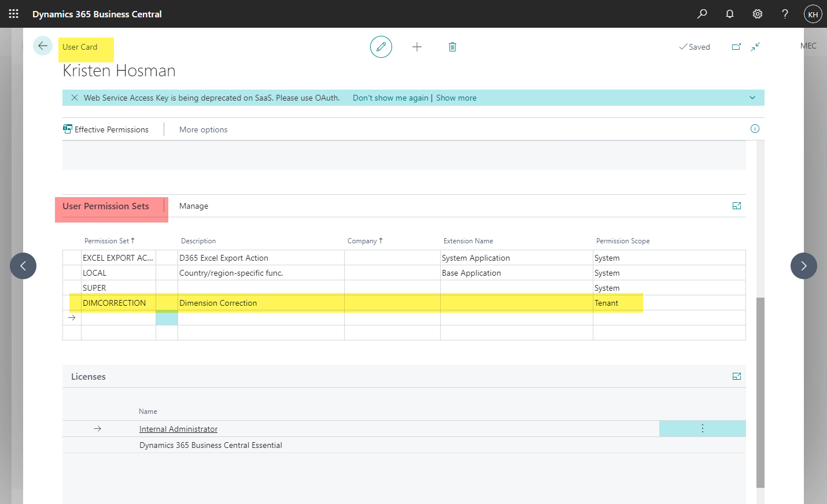Open the Effective Permissions action
Screen dimensions: 827x504
coord(106,129)
